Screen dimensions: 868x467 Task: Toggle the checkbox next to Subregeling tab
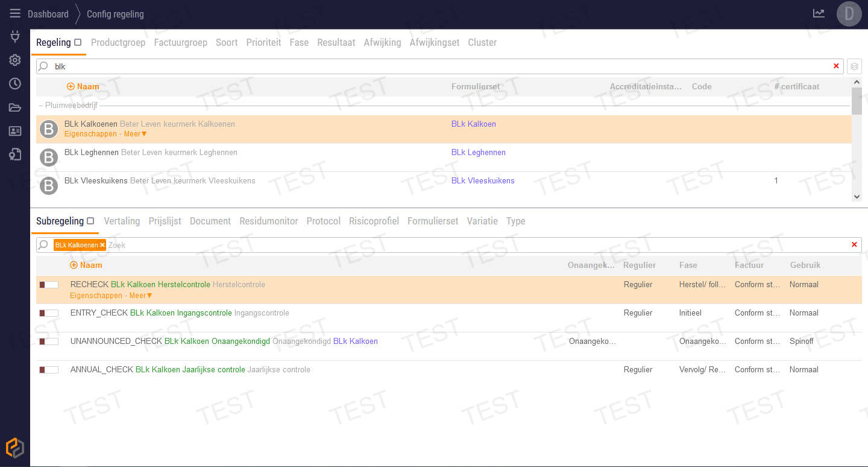click(90, 221)
